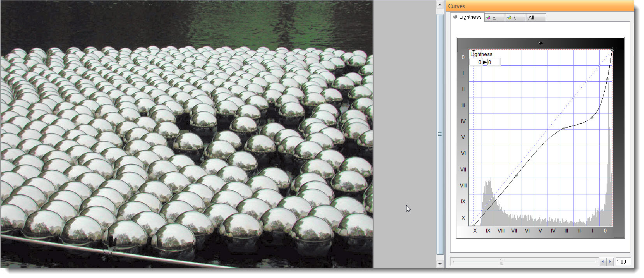The image size is (644, 278).
Task: Click the Curves panel title bar
Action: point(539,6)
